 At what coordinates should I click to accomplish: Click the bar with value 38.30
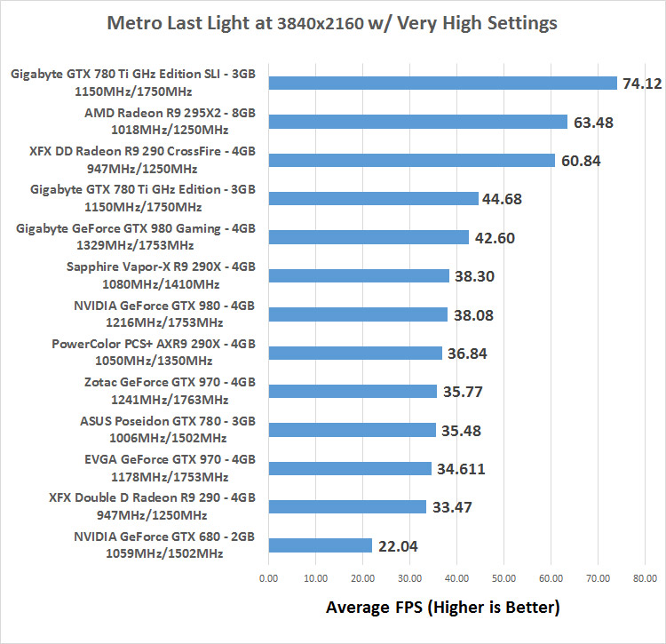[x=359, y=276]
